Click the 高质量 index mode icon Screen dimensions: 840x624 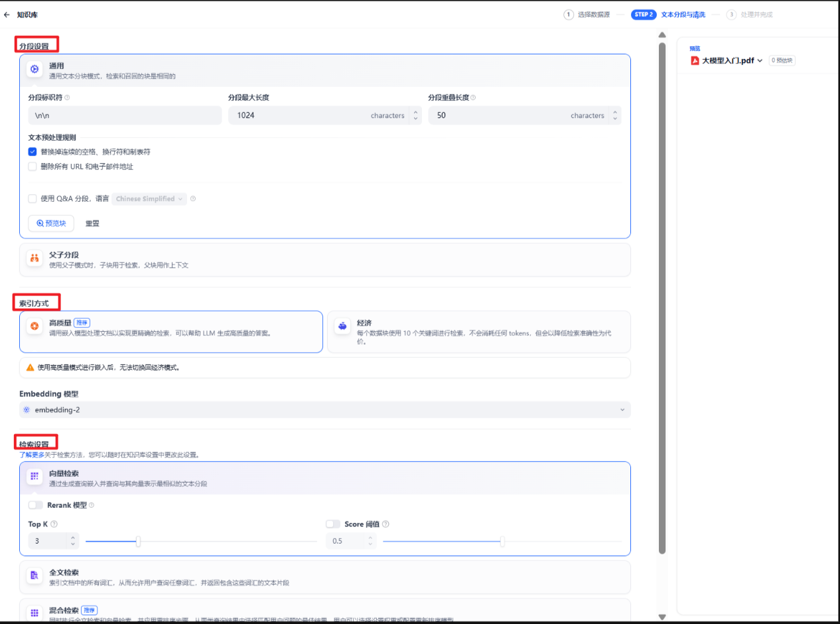(35, 326)
